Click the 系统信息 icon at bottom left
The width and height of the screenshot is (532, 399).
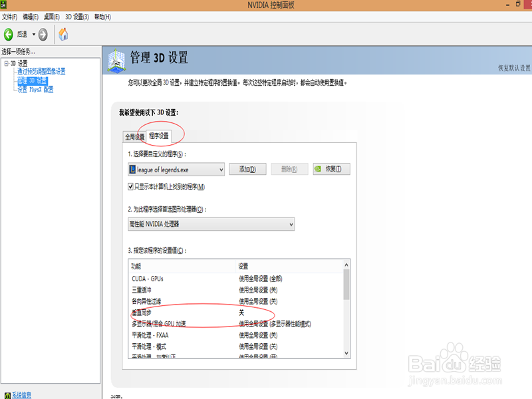[x=7, y=395]
